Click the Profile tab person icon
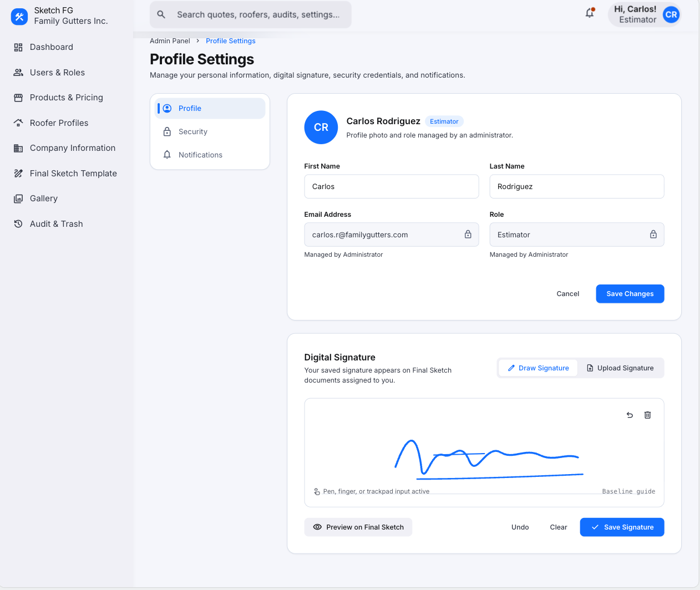This screenshot has width=700, height=590. click(167, 108)
